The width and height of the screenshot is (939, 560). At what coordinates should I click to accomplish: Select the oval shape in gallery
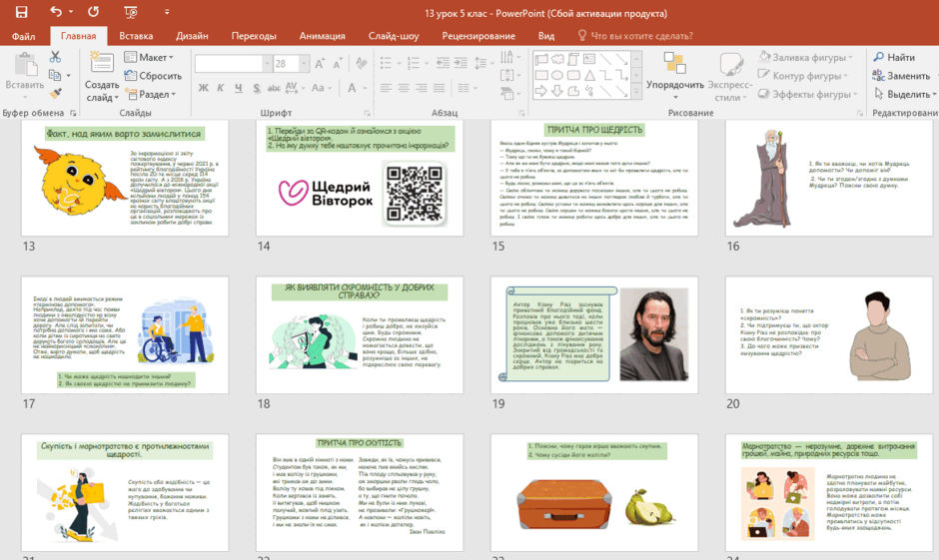tap(557, 76)
